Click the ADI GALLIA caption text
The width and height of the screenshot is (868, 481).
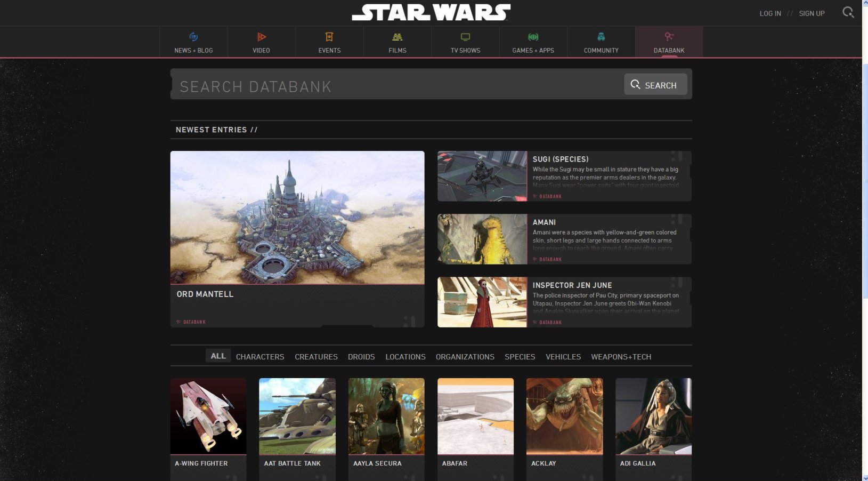[638, 463]
